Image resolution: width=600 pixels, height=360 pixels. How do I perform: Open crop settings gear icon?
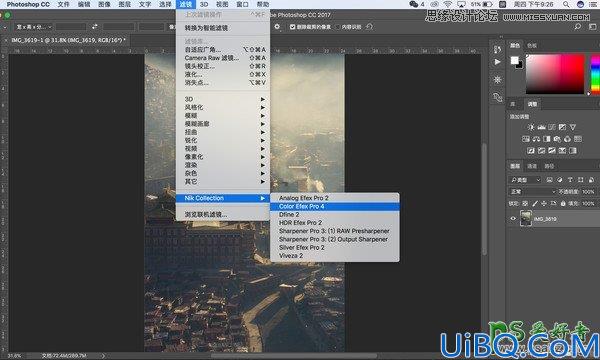tap(277, 27)
